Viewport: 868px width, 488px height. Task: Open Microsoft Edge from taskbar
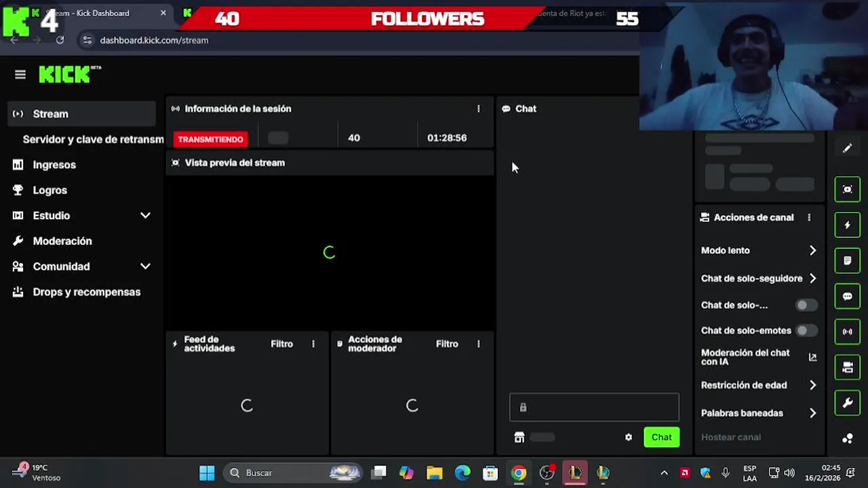[462, 472]
